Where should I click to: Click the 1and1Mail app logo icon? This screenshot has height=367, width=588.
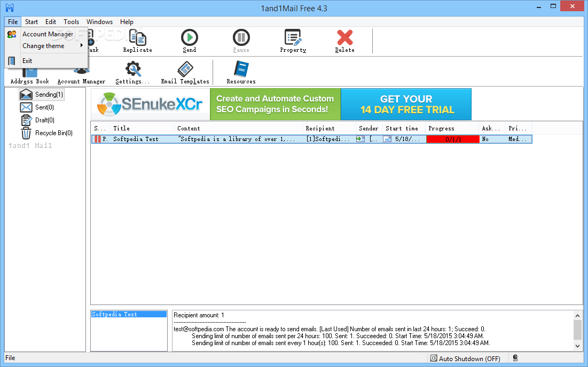tap(10, 7)
